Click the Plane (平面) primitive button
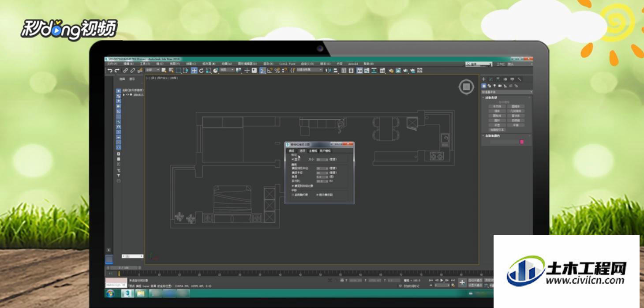 coord(516,125)
